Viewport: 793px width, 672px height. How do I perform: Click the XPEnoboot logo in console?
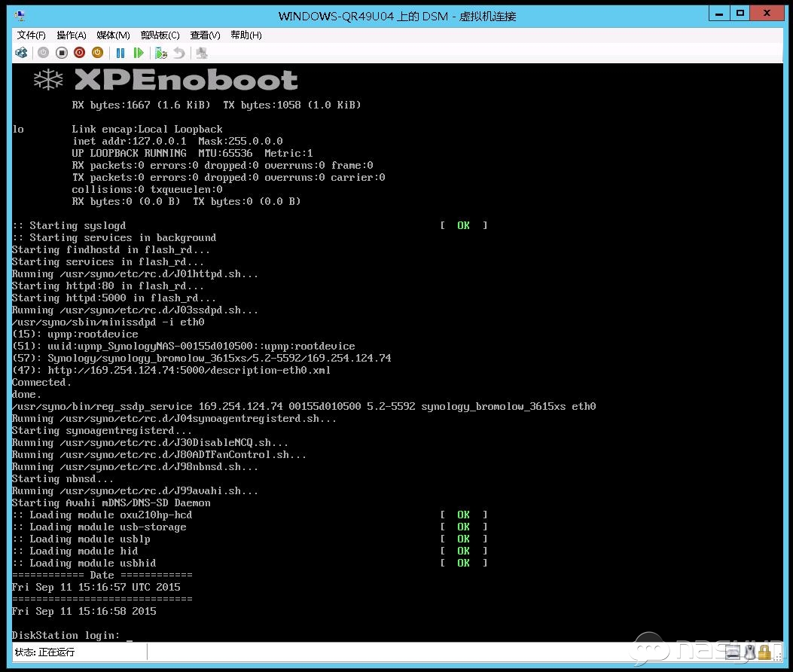[x=166, y=80]
